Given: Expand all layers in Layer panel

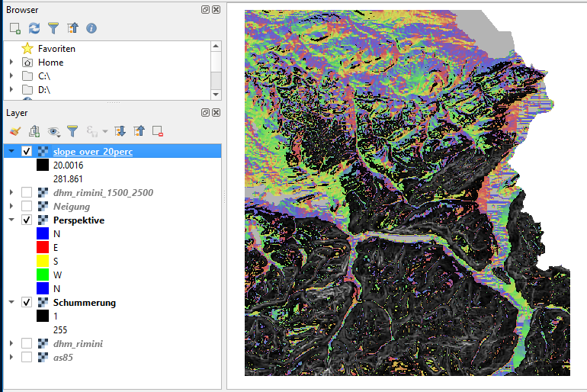Looking at the screenshot, I should coord(120,131).
